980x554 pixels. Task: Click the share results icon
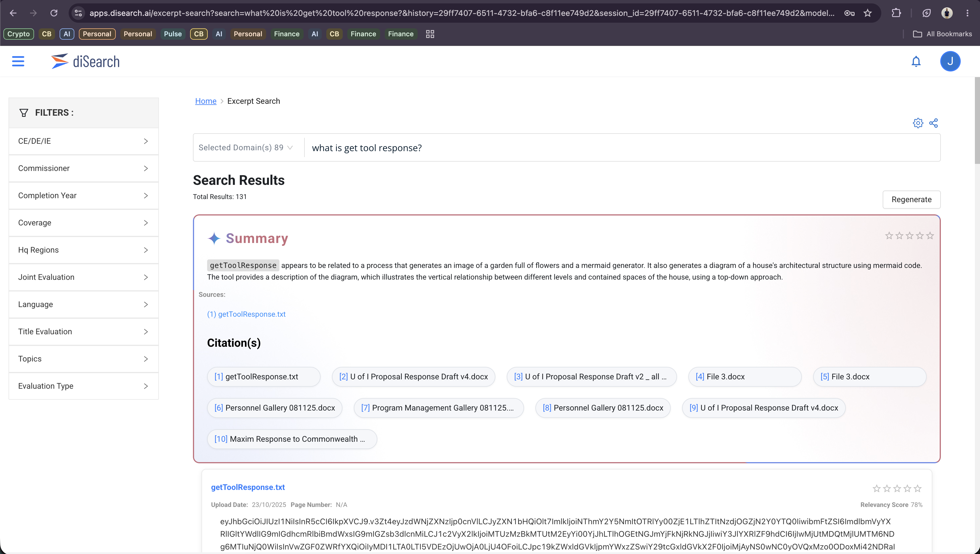(x=933, y=123)
